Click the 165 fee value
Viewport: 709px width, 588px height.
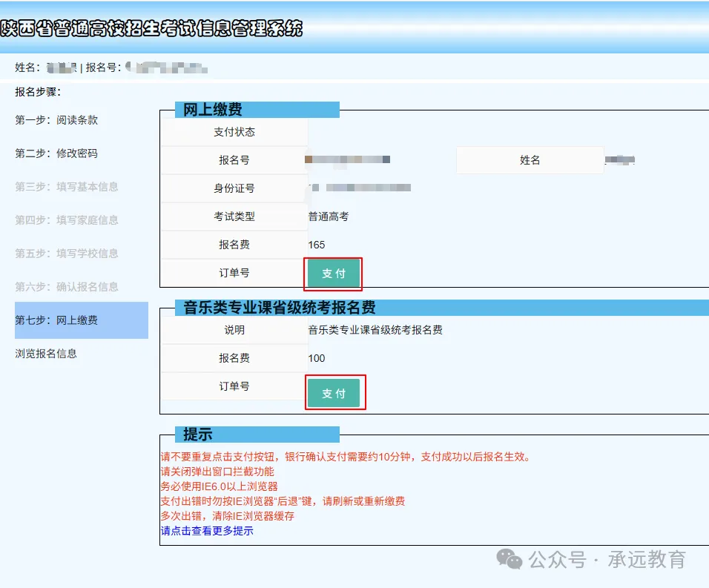pyautogui.click(x=317, y=245)
